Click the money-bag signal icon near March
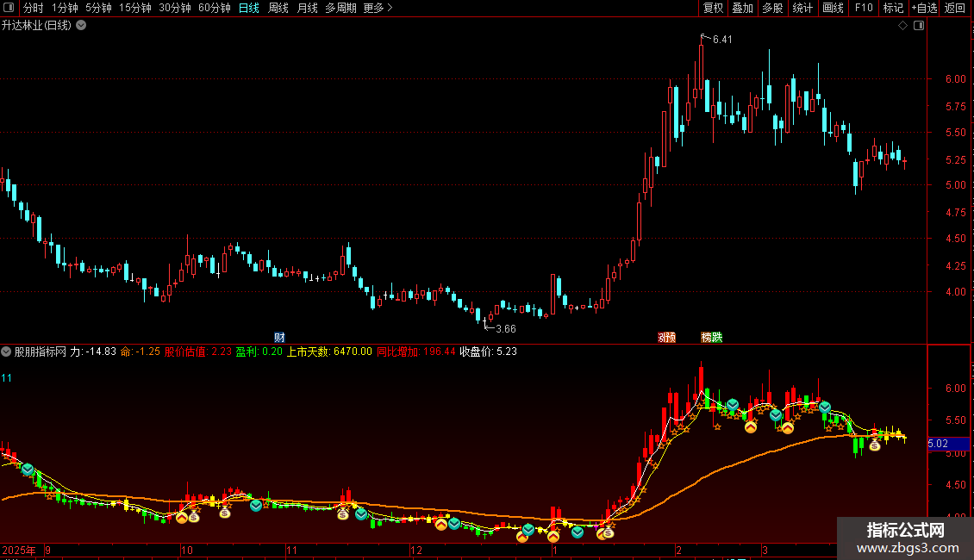 pos(875,445)
